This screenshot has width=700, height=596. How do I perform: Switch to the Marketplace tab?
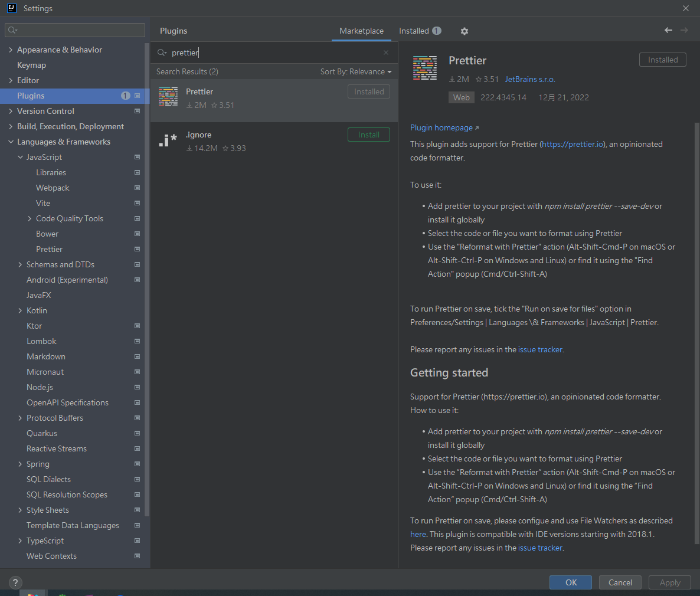click(x=361, y=31)
